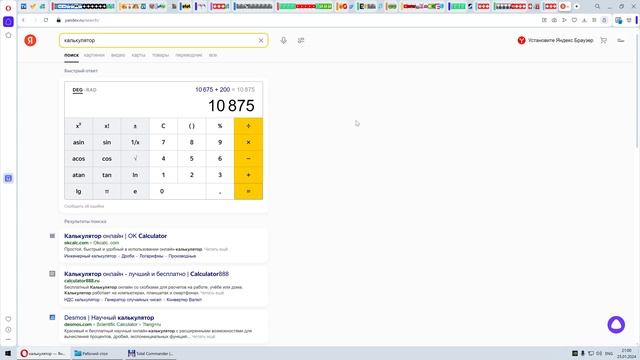Click the ENG language indicator in tray
Screen dimensions: 640x360
pos(609,353)
